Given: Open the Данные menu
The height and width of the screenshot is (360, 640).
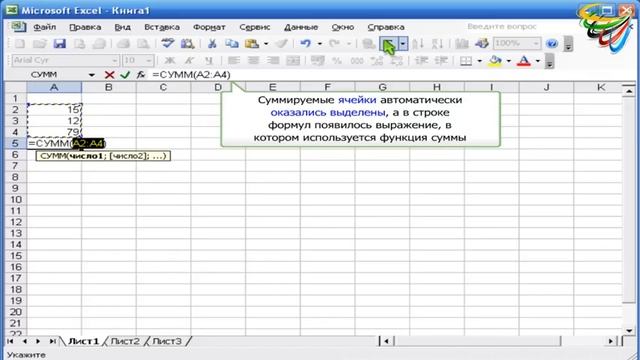Looking at the screenshot, I should coord(301,27).
